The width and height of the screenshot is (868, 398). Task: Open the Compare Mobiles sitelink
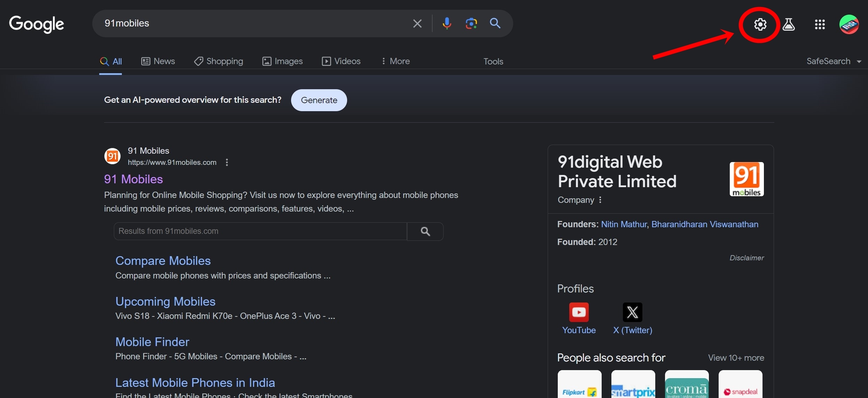pyautogui.click(x=163, y=261)
